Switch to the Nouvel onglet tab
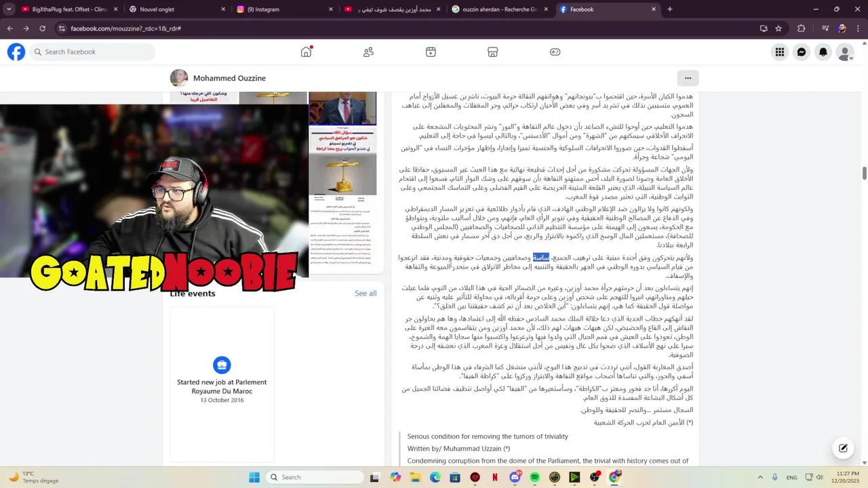Screen dimensions: 868x488 coord(178,9)
